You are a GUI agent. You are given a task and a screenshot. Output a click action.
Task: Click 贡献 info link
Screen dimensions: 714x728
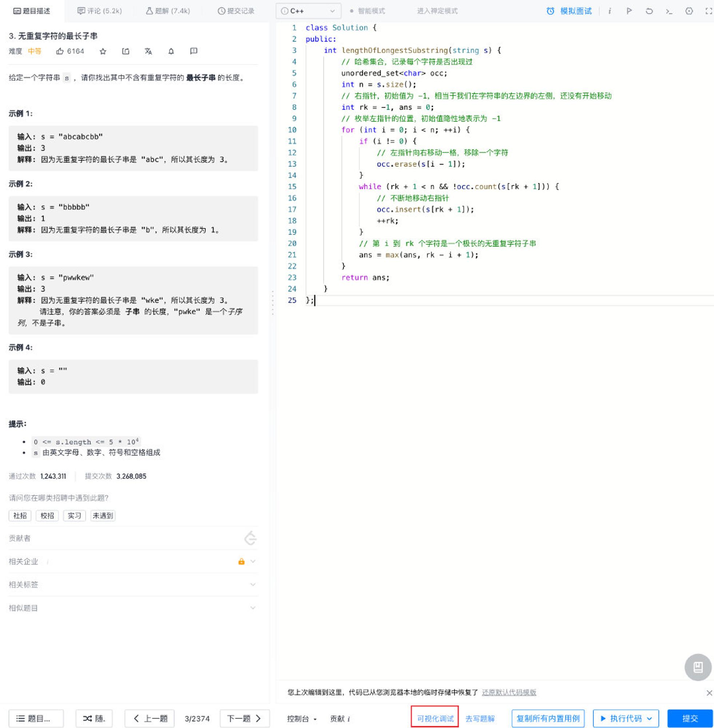pos(340,719)
